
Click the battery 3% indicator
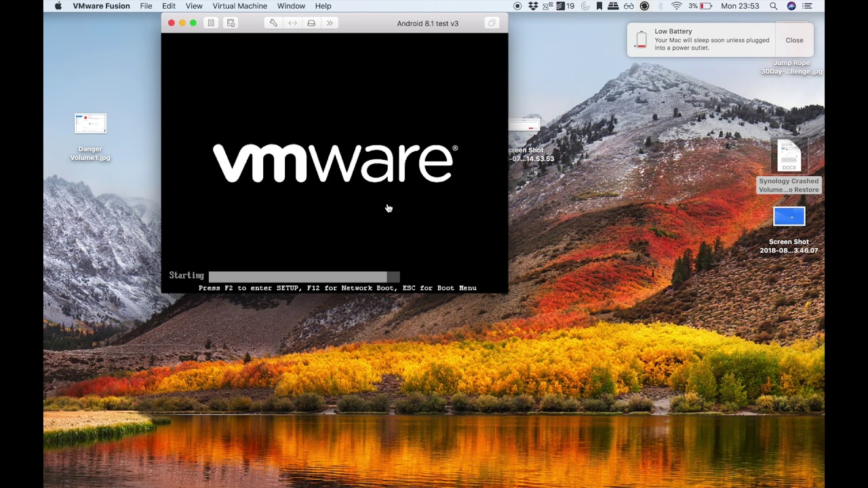click(700, 6)
